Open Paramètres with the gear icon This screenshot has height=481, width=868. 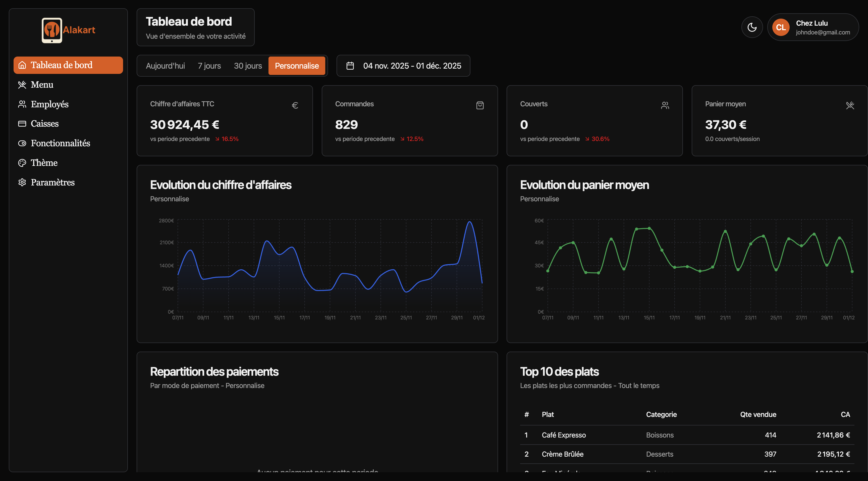[22, 182]
